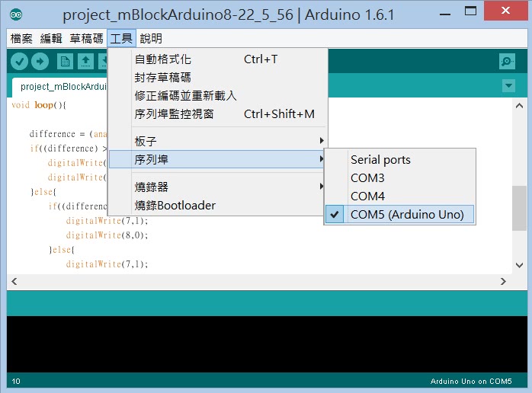Click the Arduino logo in title bar
This screenshot has width=532, height=393.
click(x=16, y=14)
